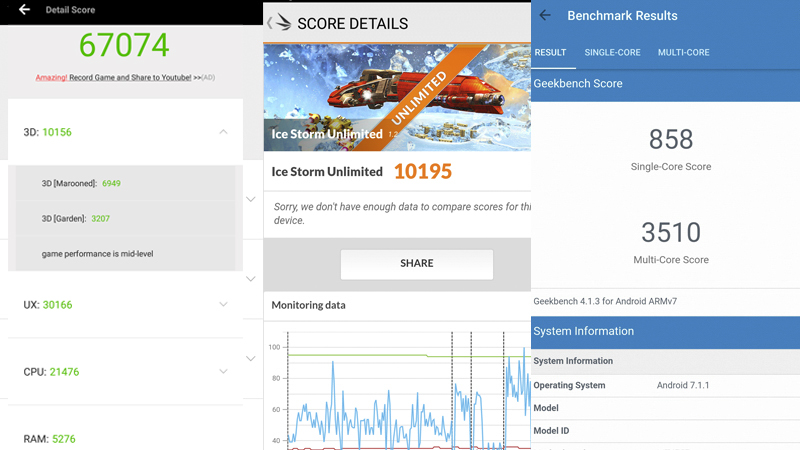Switch to the SINGLE-CORE tab
The image size is (800, 450).
coord(612,53)
